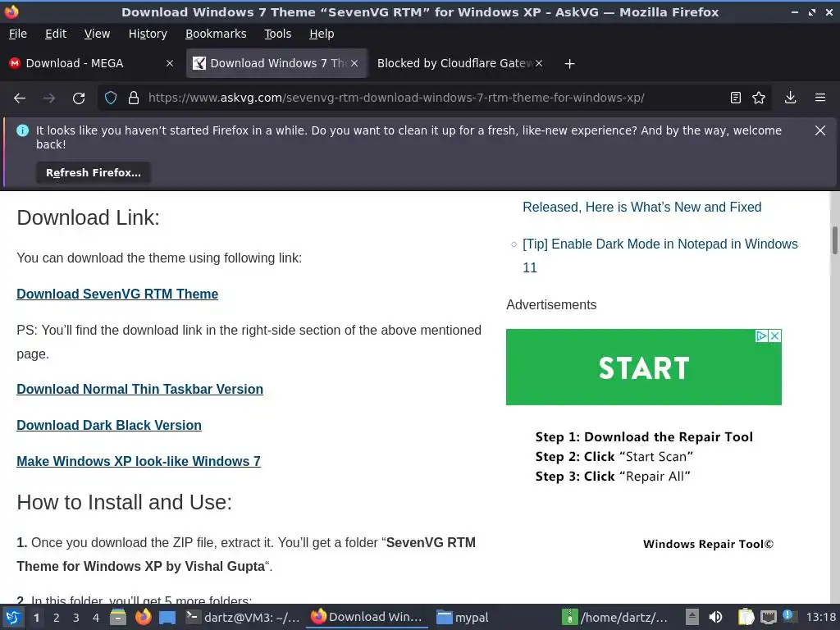Open the tracking protection shield
Image resolution: width=840 pixels, height=630 pixels.
pos(111,98)
